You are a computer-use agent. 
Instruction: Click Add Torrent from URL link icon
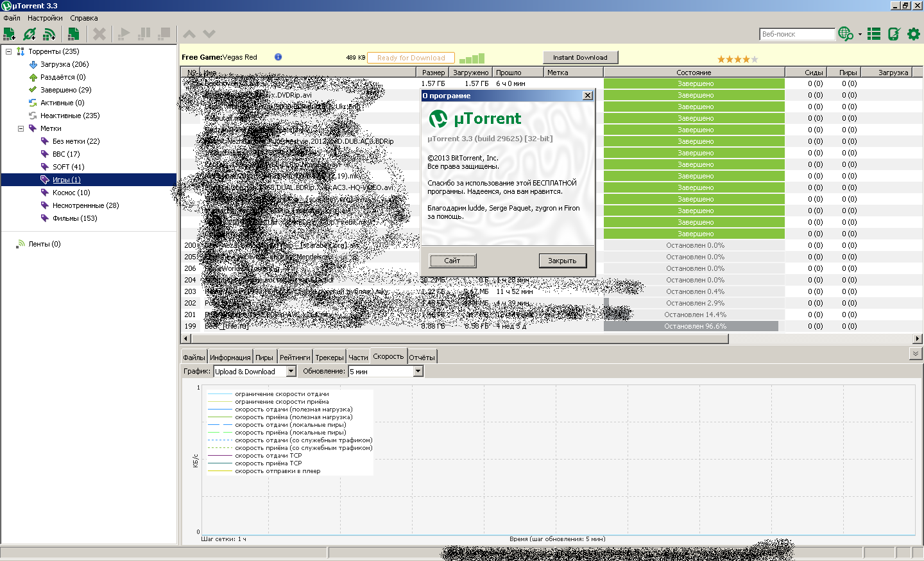(x=30, y=34)
